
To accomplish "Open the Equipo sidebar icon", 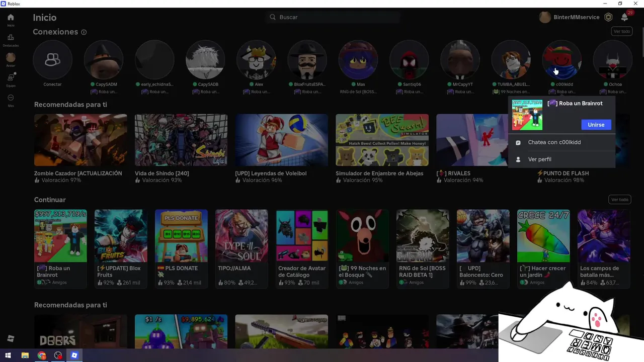I will coord(11,77).
